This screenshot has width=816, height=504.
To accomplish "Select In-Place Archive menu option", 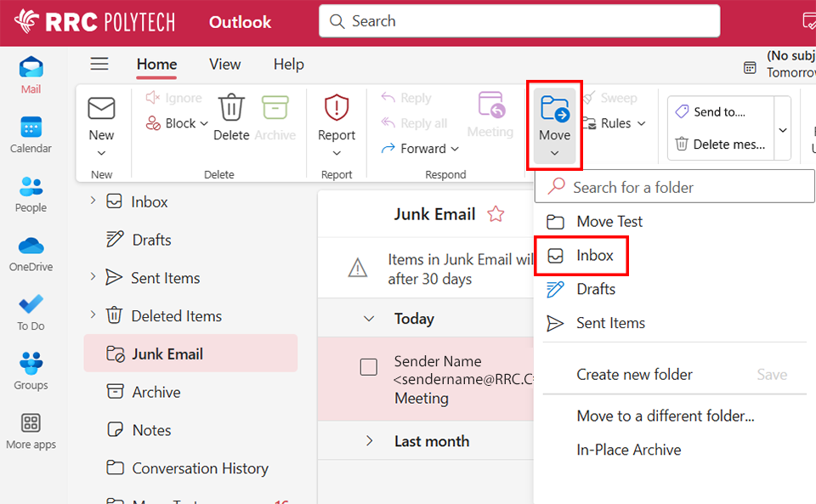I will (629, 450).
